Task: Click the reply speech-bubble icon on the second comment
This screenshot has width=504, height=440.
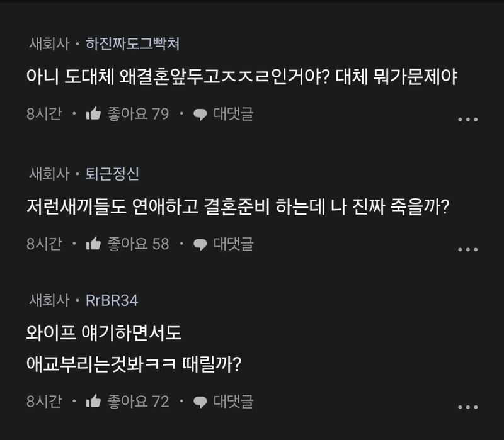Action: point(201,244)
